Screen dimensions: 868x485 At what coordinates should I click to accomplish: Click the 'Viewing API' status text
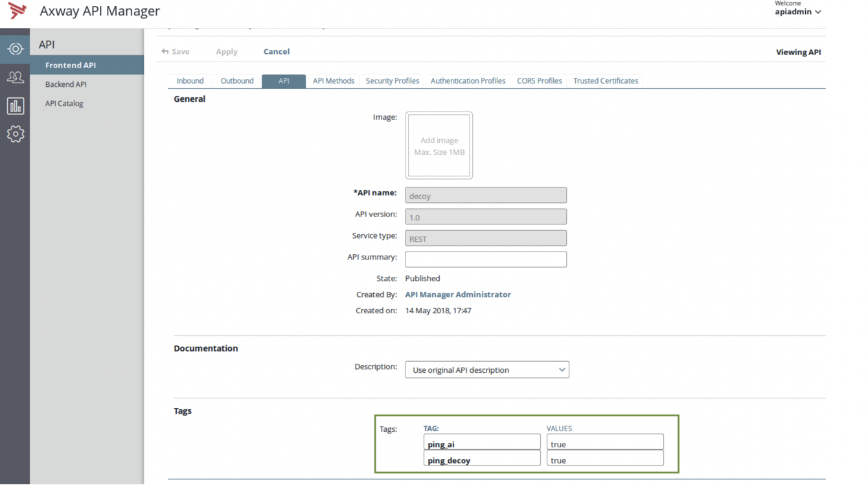pyautogui.click(x=798, y=52)
